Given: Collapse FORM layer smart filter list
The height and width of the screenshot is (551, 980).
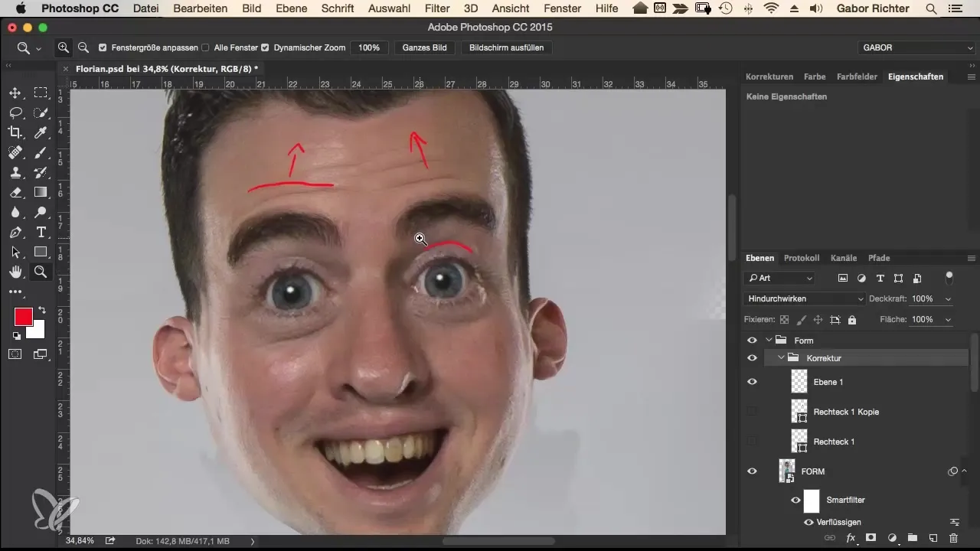Looking at the screenshot, I should [x=964, y=471].
